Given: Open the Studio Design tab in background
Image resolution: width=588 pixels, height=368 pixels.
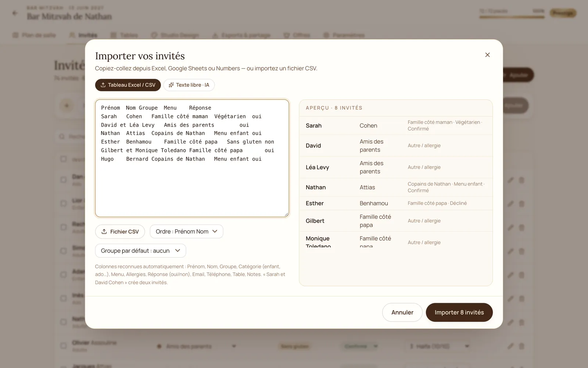Looking at the screenshot, I should [175, 35].
